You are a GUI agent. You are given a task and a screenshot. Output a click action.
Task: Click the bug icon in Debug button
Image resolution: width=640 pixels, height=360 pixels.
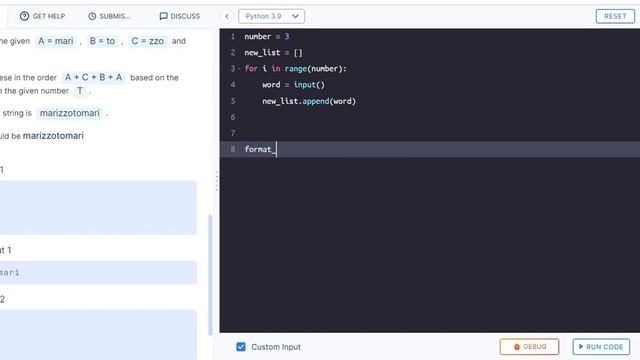[x=517, y=347]
